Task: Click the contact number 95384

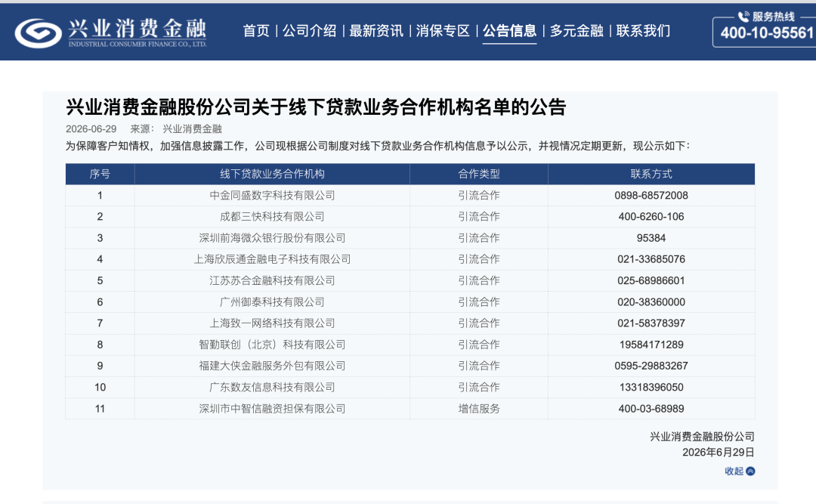Action: click(x=651, y=238)
